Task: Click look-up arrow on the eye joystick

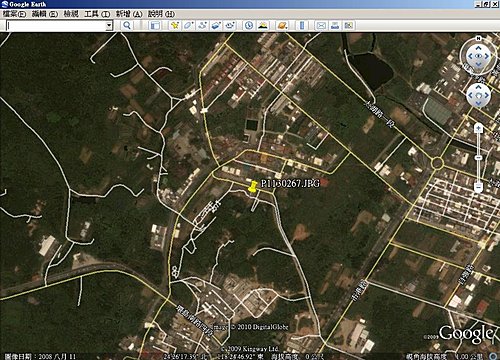Action: (x=478, y=48)
